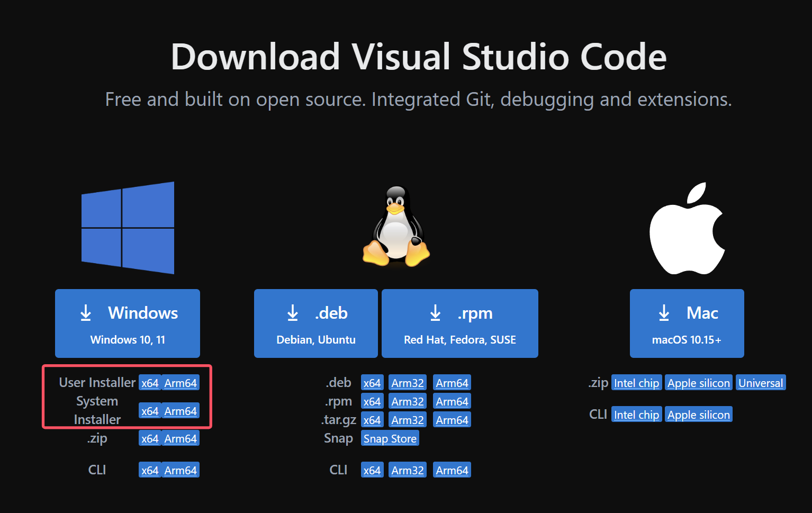812x513 pixels.
Task: Click the "User Installer" label
Action: click(x=97, y=382)
